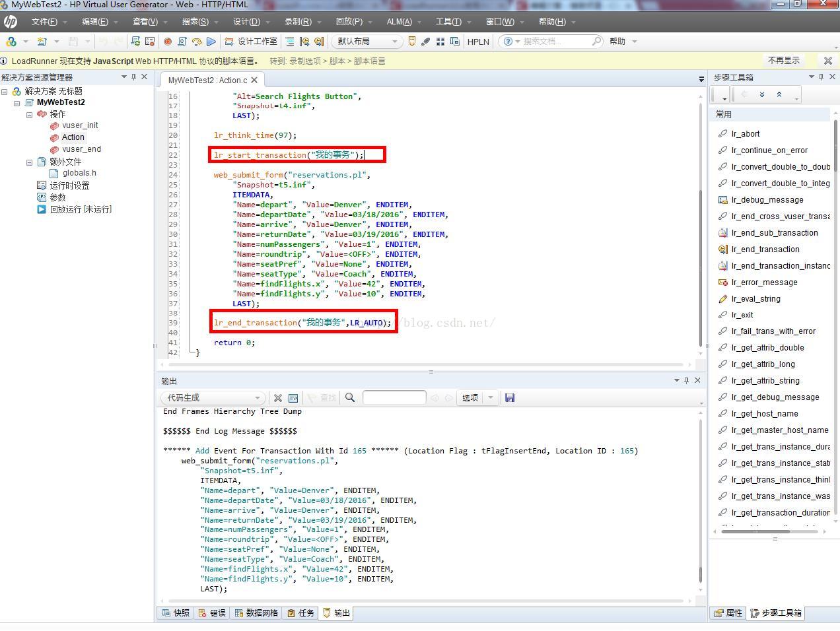The image size is (840, 631).
Task: Select vuser_init in solution tree
Action: coord(80,125)
